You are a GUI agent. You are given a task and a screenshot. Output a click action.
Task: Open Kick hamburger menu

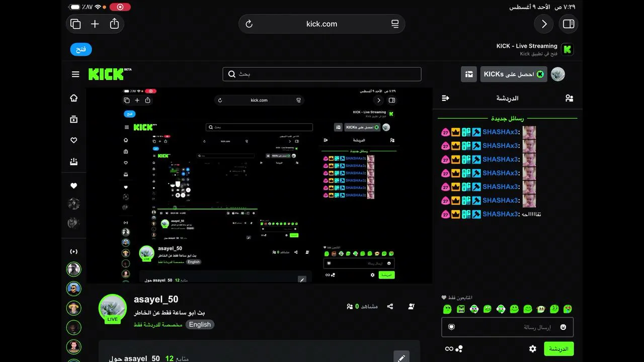(x=75, y=74)
